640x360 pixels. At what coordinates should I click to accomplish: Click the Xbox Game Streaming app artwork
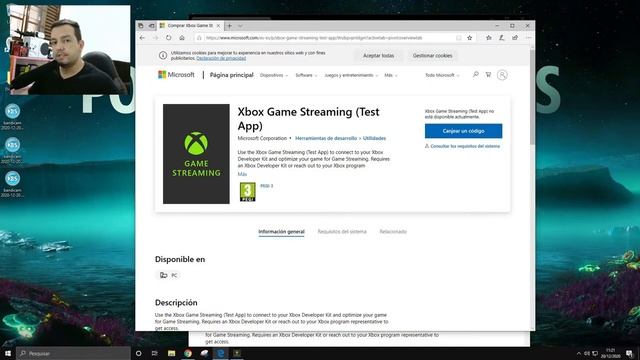196,154
